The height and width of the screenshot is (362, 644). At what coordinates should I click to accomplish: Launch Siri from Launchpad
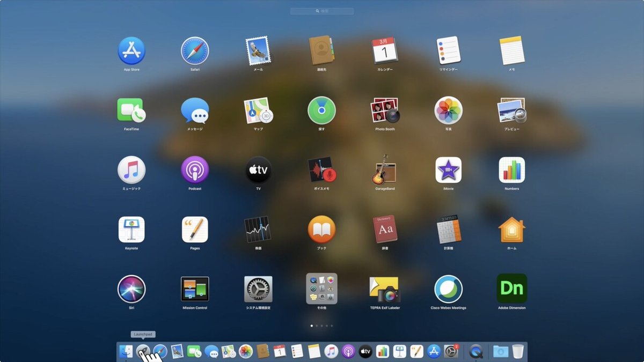pos(131,289)
